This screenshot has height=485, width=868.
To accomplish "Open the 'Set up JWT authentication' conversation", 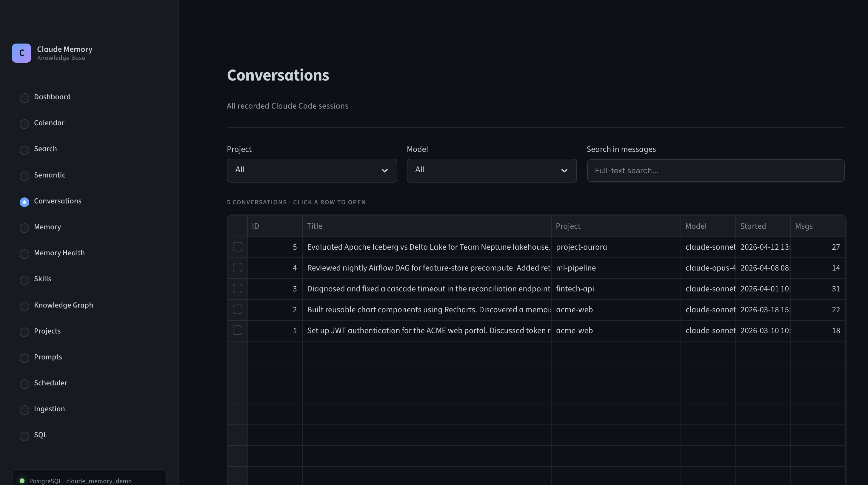I will tap(427, 331).
